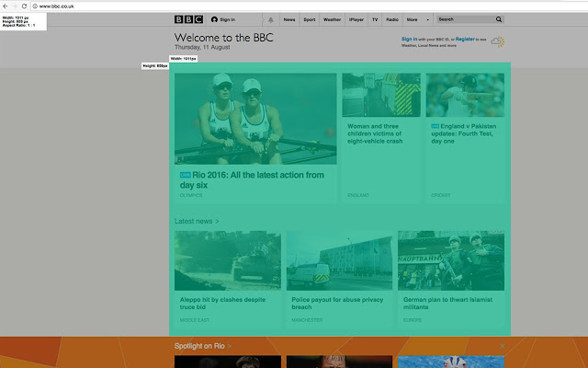588x368 pixels.
Task: Open Aleppo hit by clashes headline
Action: [x=222, y=303]
